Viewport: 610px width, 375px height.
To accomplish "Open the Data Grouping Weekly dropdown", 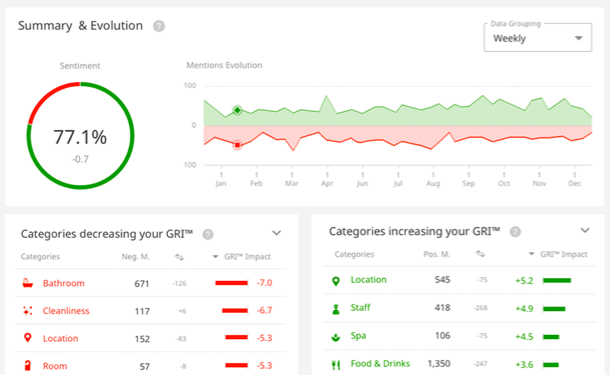I will click(x=538, y=38).
